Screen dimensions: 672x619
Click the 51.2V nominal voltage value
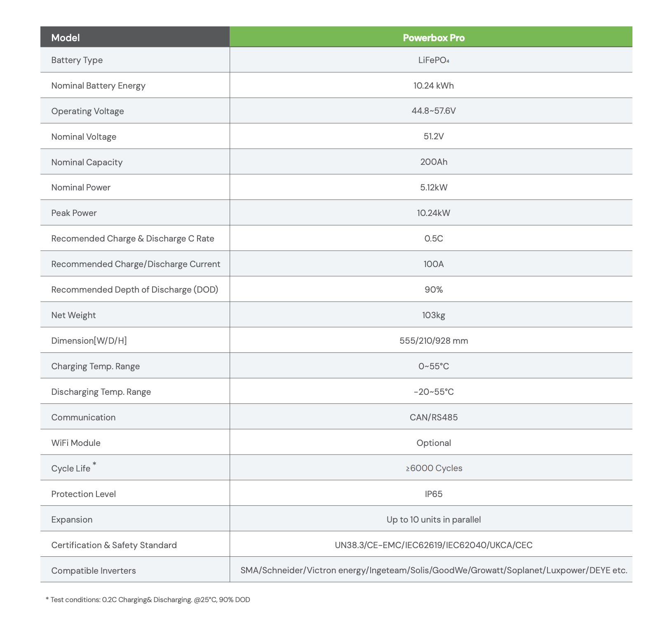click(433, 136)
